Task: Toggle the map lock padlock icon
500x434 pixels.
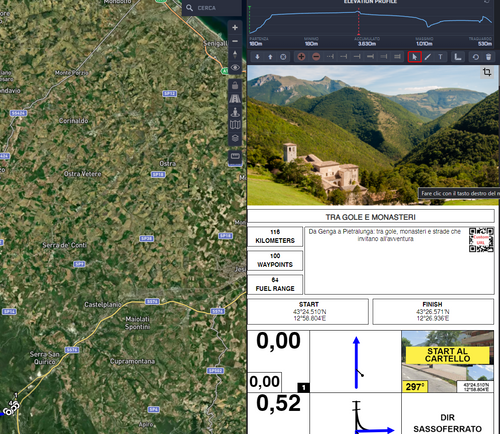Action: (x=235, y=85)
